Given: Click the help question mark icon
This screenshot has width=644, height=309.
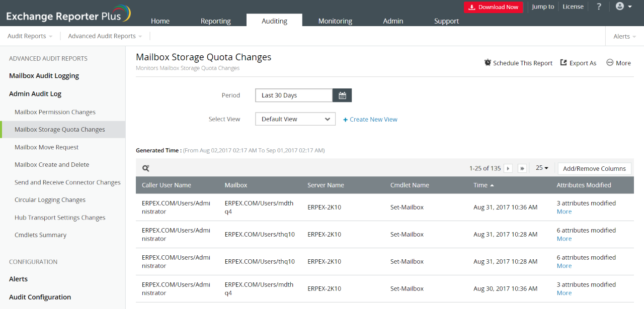Looking at the screenshot, I should pyautogui.click(x=599, y=7).
